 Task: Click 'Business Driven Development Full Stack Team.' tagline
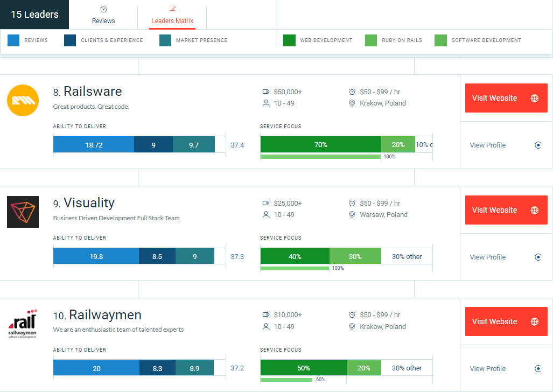(117, 218)
